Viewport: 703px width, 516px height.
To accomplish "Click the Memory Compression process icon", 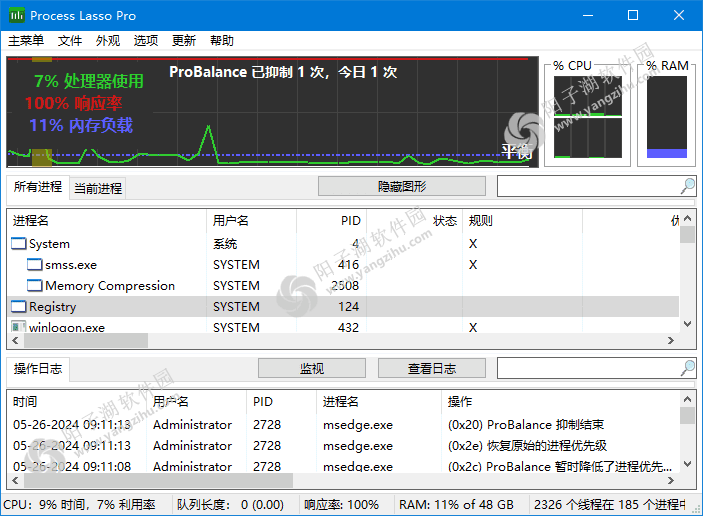I will click(35, 286).
